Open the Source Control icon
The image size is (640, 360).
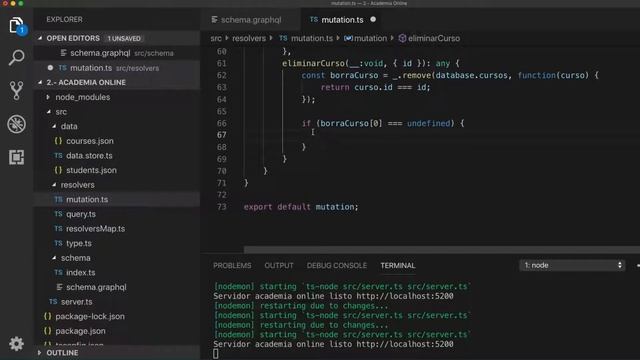pos(16,91)
